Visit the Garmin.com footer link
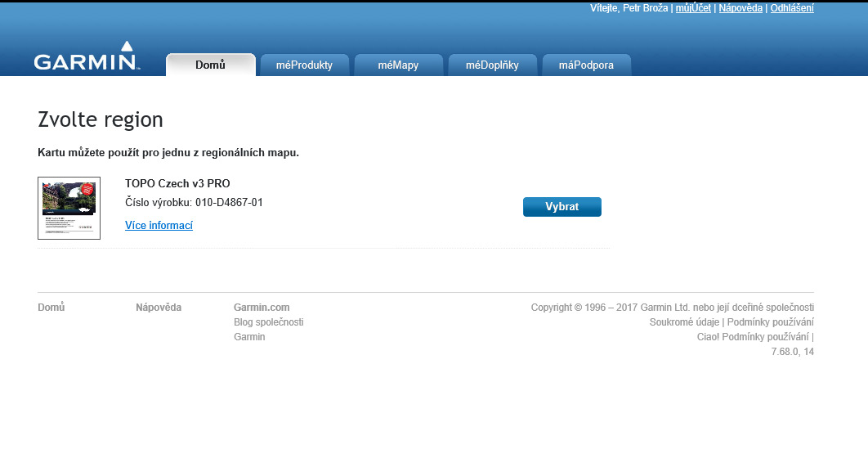 coord(262,307)
